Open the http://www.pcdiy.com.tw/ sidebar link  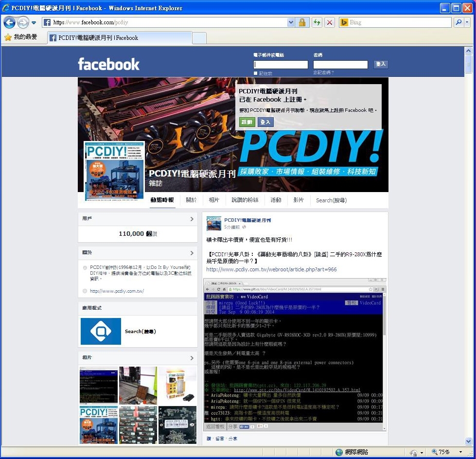click(117, 291)
